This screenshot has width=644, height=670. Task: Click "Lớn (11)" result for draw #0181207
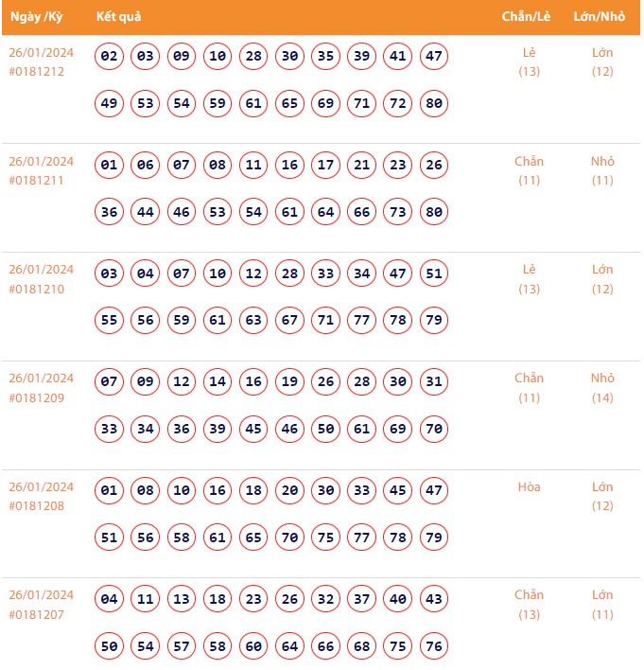pos(602,605)
